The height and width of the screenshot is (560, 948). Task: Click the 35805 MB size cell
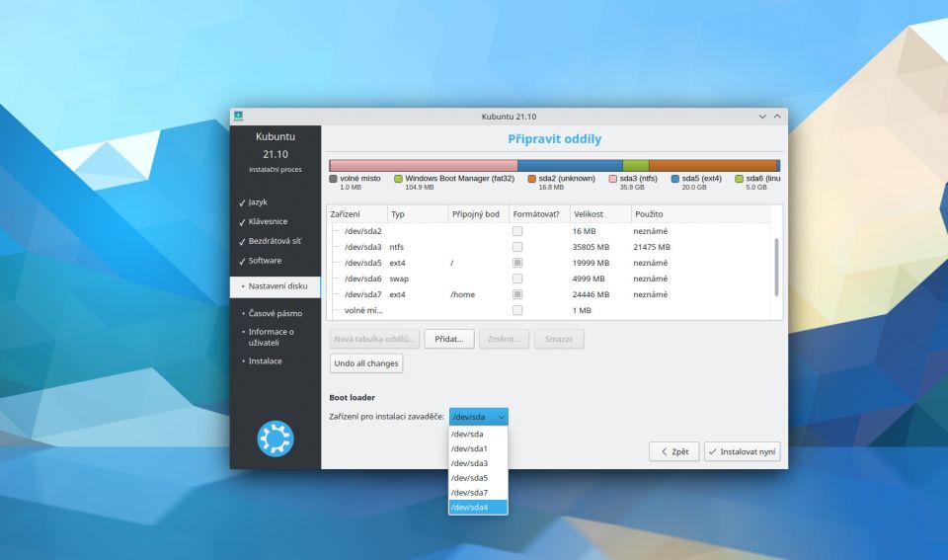click(x=591, y=247)
